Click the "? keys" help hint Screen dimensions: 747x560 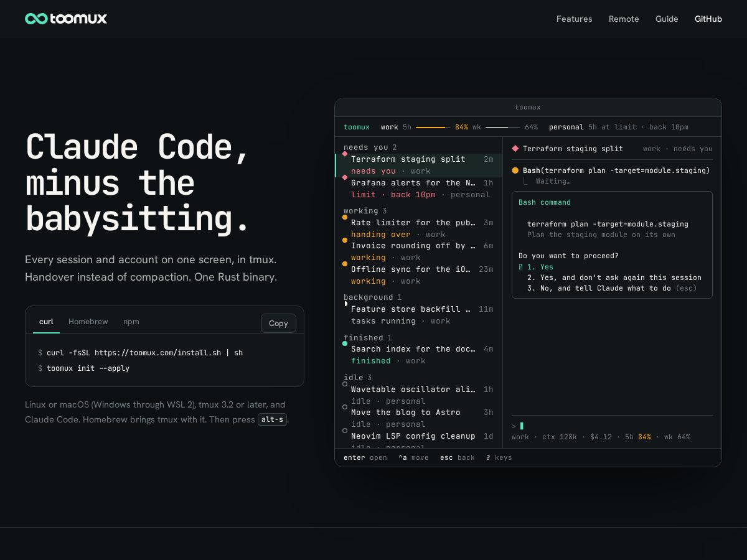[x=499, y=457]
